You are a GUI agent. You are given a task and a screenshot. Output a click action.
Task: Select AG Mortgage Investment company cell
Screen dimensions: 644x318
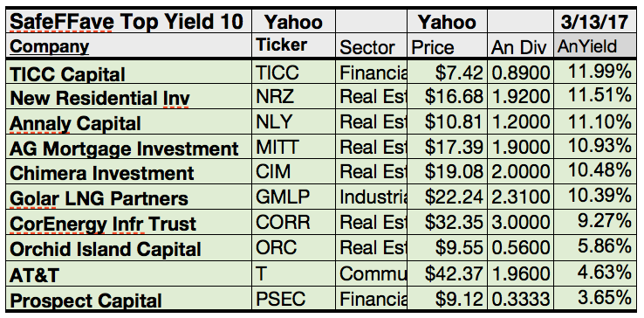[128, 148]
